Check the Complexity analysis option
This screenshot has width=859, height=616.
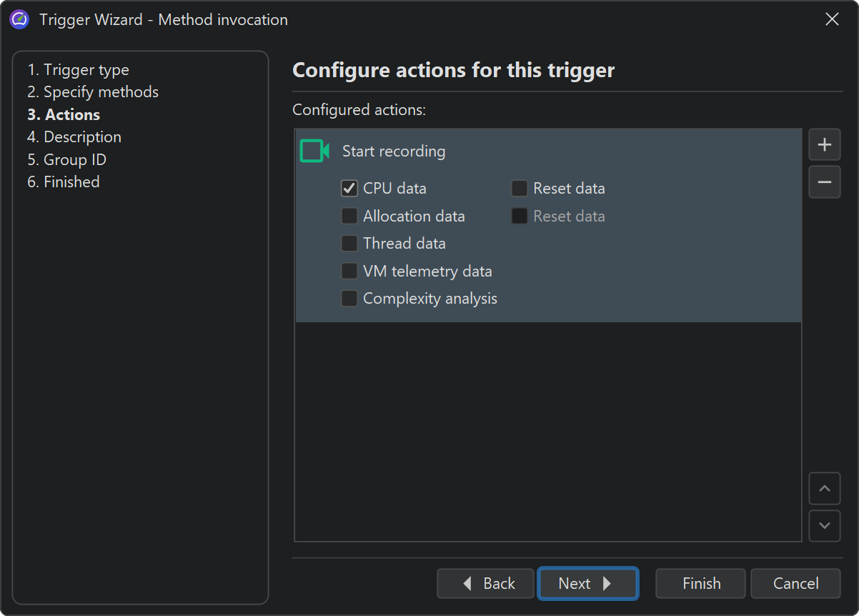(349, 299)
